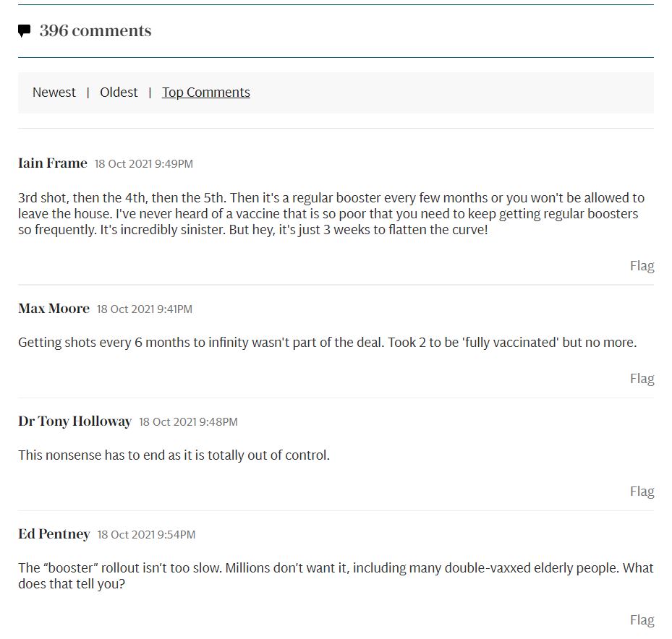Click the author name Max Moore

click(54, 309)
